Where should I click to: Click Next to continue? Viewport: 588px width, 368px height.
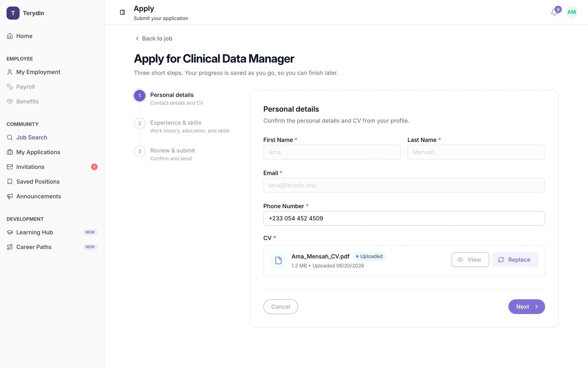tap(526, 307)
